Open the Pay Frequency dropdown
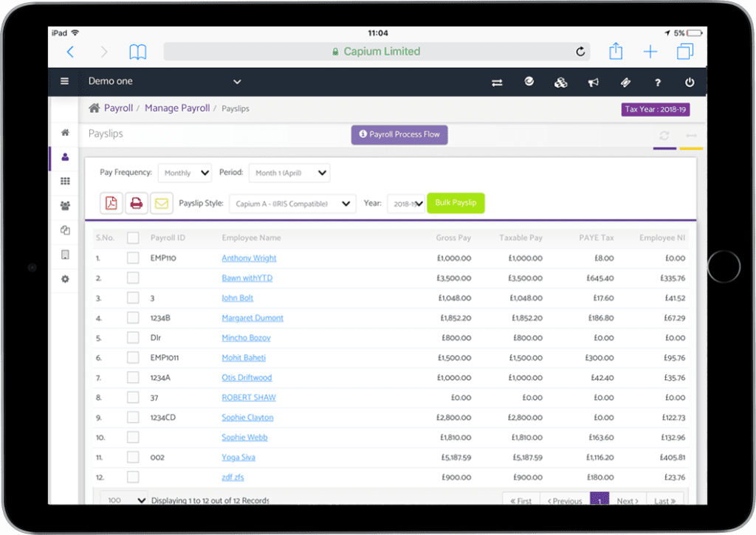The width and height of the screenshot is (756, 535). point(185,173)
